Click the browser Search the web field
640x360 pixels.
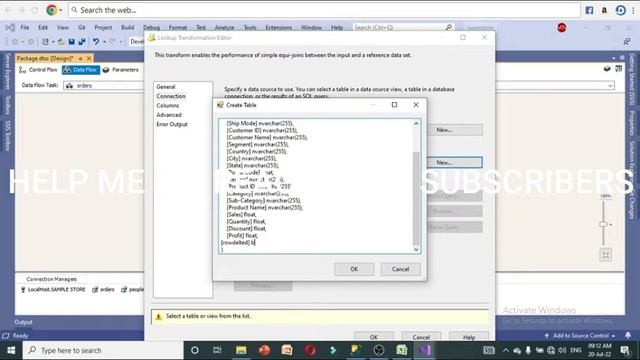324,10
